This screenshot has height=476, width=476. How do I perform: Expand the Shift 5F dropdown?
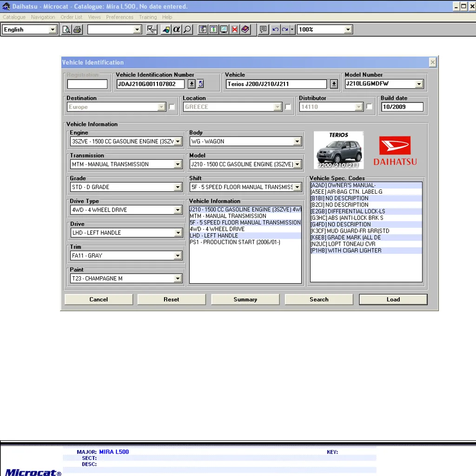(x=297, y=187)
